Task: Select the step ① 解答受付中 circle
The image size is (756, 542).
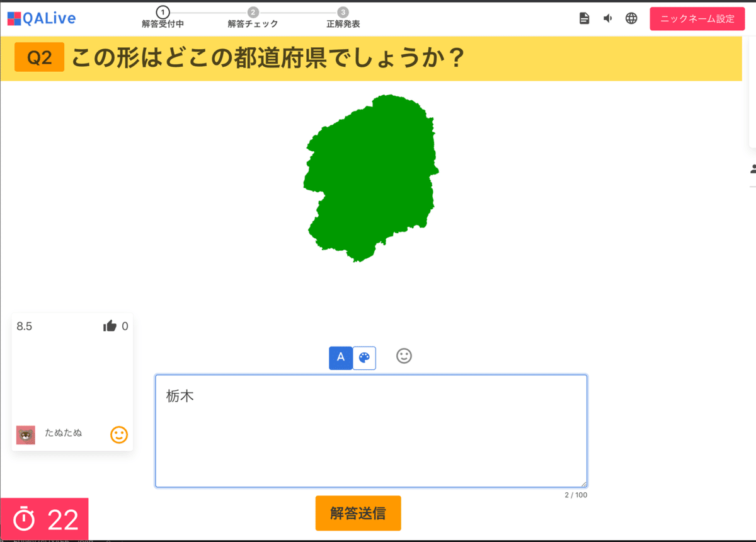Action: pos(163,11)
